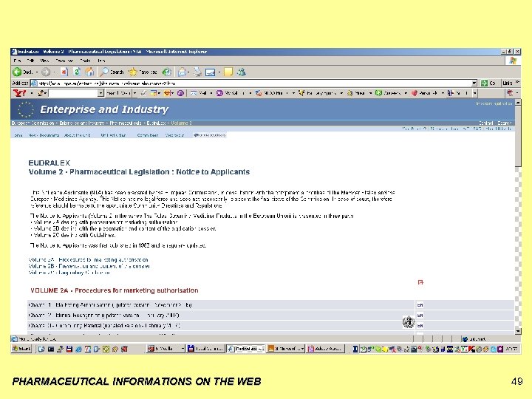Open the Yahoo search box dropdown

[x=100, y=93]
